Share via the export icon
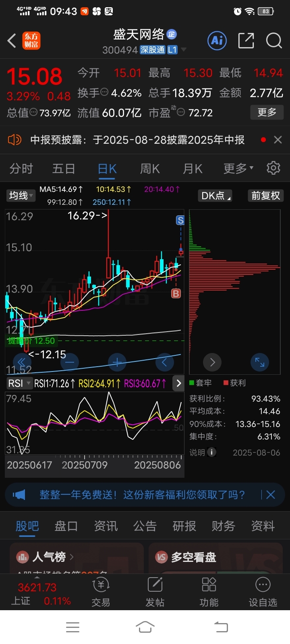Image resolution: width=290 pixels, height=644 pixels. click(x=246, y=40)
